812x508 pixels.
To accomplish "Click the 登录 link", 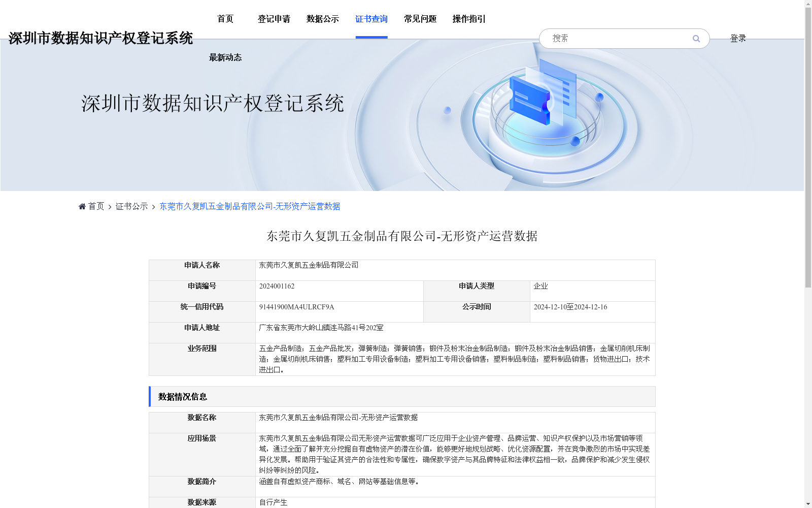I will click(x=738, y=38).
